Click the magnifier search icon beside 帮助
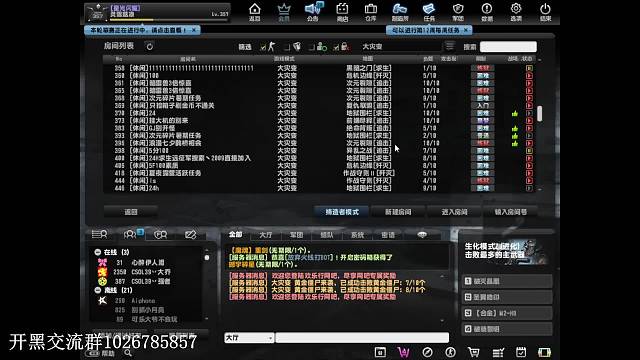Screen dimensions: 640x360 click(128, 353)
